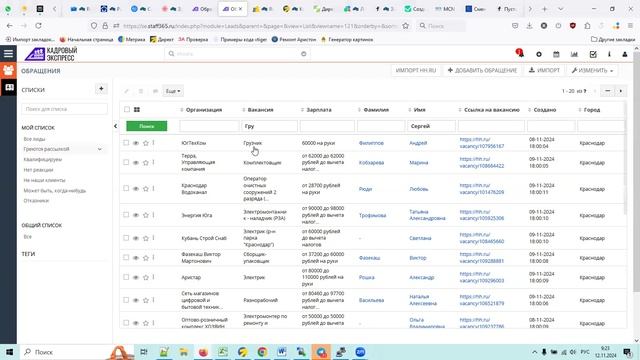The width and height of the screenshot is (640, 360).
Task: Open browser downloads arrow icon
Action: point(529,25)
